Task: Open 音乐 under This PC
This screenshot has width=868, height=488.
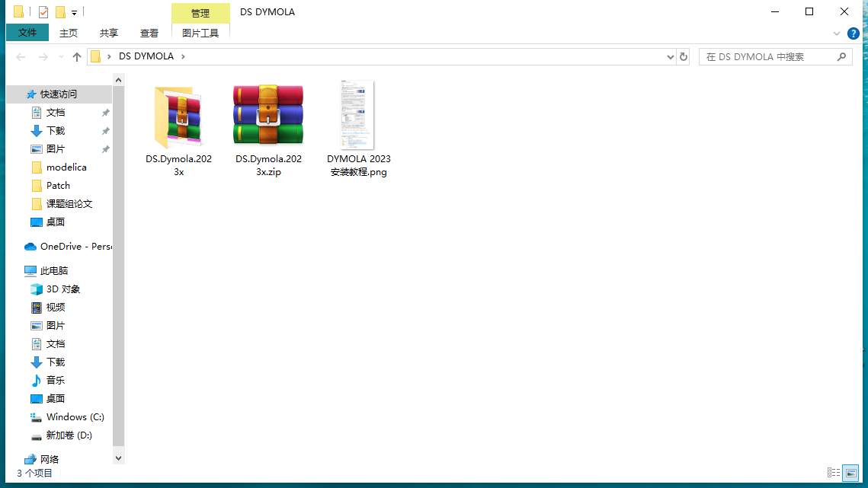Action: (56, 380)
